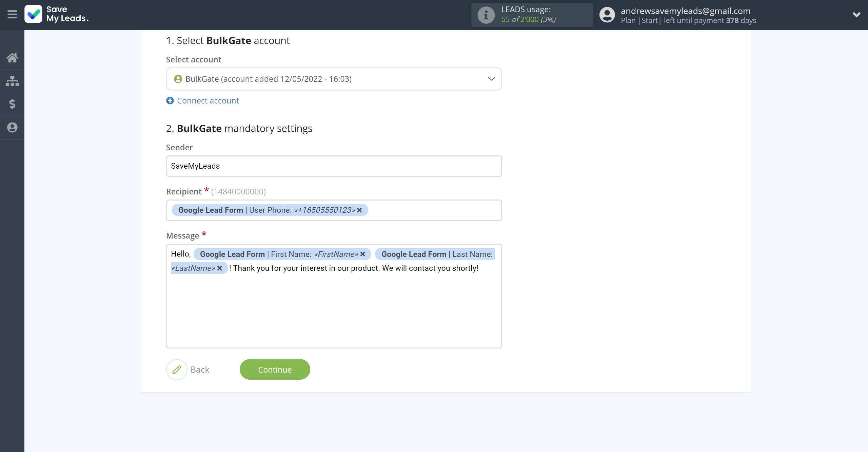Click the green BulkGate account icon
This screenshot has height=452, width=868.
(x=178, y=79)
